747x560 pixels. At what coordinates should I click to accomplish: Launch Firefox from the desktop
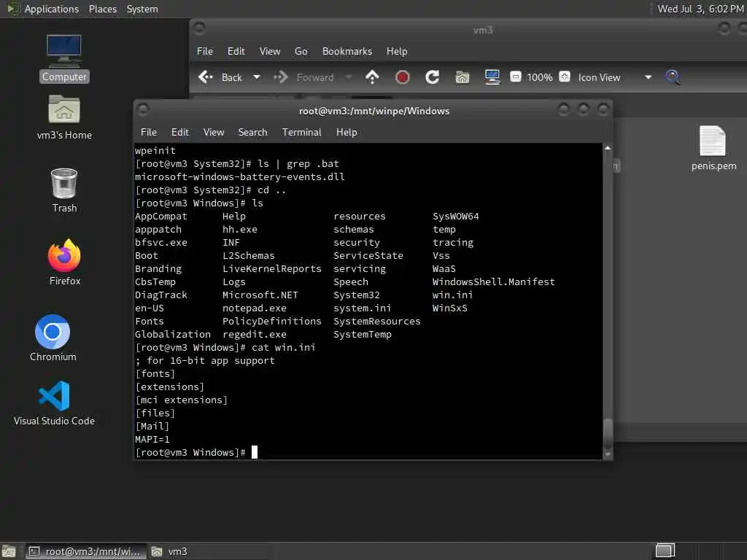coord(64,262)
